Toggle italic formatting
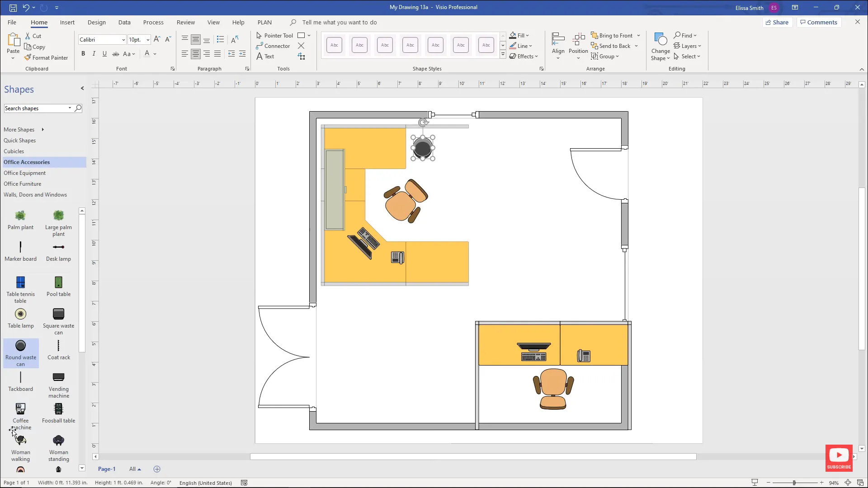Viewport: 868px width, 488px height. point(94,53)
